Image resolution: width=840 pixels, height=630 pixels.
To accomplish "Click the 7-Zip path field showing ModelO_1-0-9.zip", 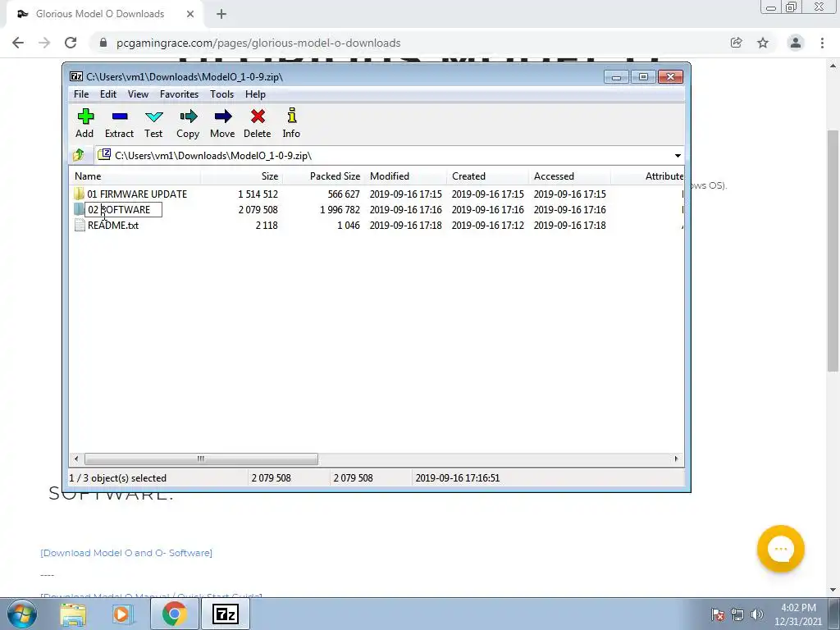I will (x=383, y=156).
